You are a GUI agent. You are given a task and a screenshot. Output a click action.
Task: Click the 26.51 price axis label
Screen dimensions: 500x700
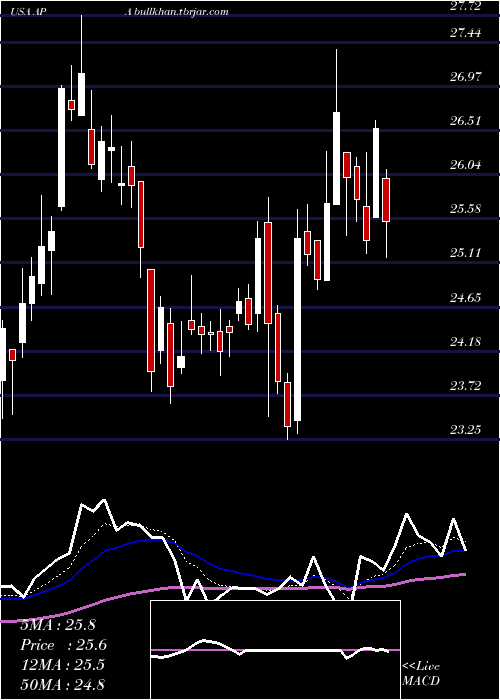466,121
